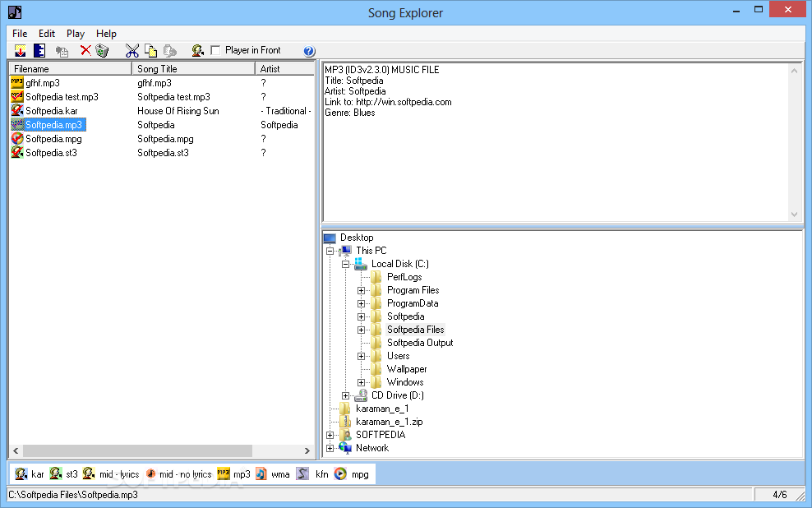
Task: Sort by the Filename column header
Action: (71, 69)
